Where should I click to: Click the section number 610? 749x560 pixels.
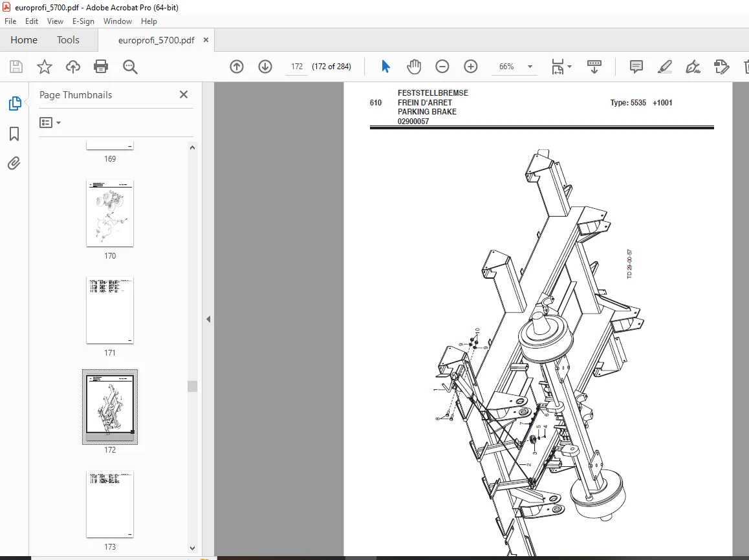[375, 103]
